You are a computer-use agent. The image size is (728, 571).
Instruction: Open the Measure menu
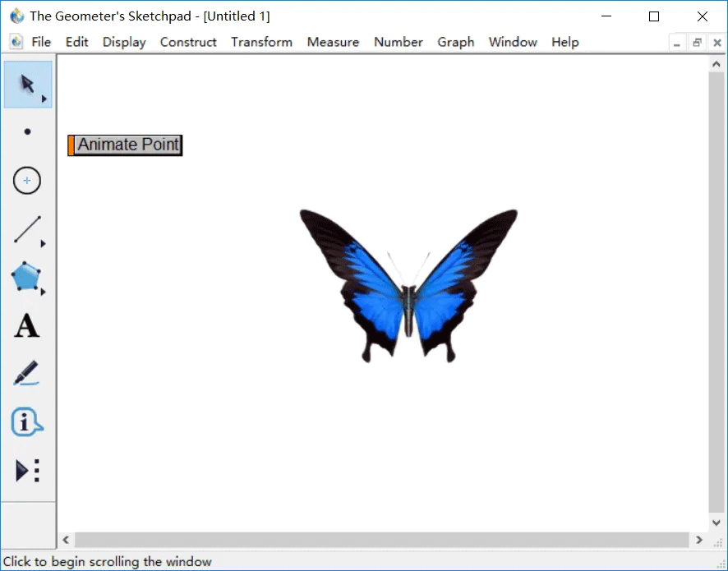click(333, 42)
